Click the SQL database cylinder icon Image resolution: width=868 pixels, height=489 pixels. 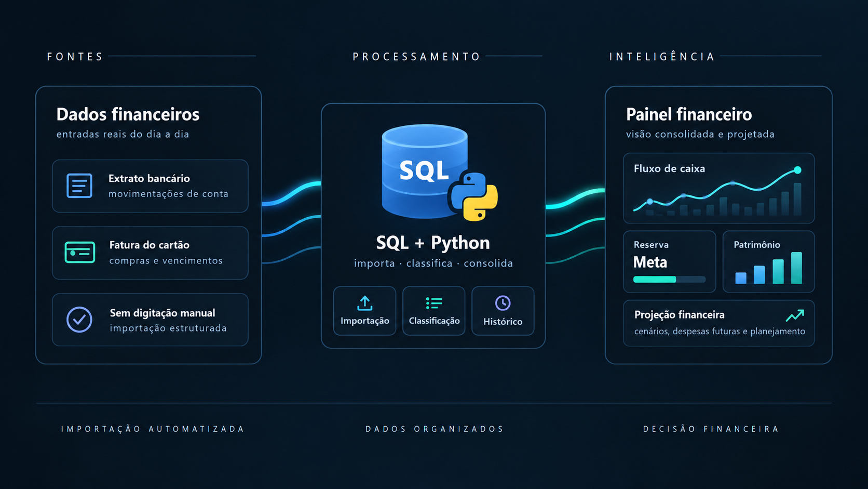point(425,170)
